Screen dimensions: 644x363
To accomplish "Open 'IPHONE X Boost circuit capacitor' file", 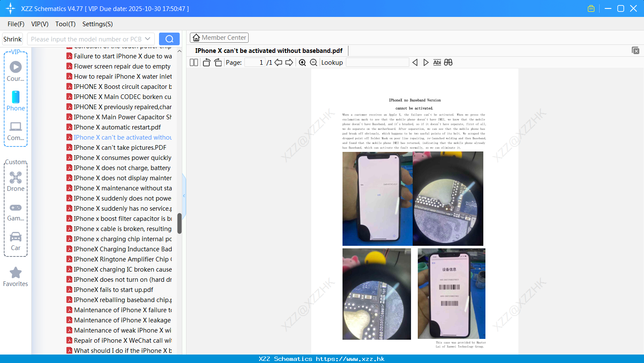I will (x=119, y=86).
